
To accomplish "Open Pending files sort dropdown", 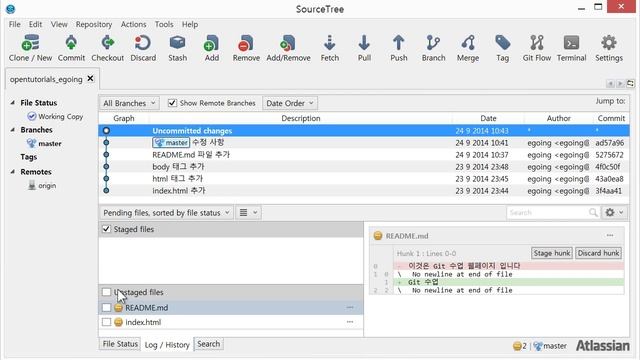I will click(x=166, y=213).
